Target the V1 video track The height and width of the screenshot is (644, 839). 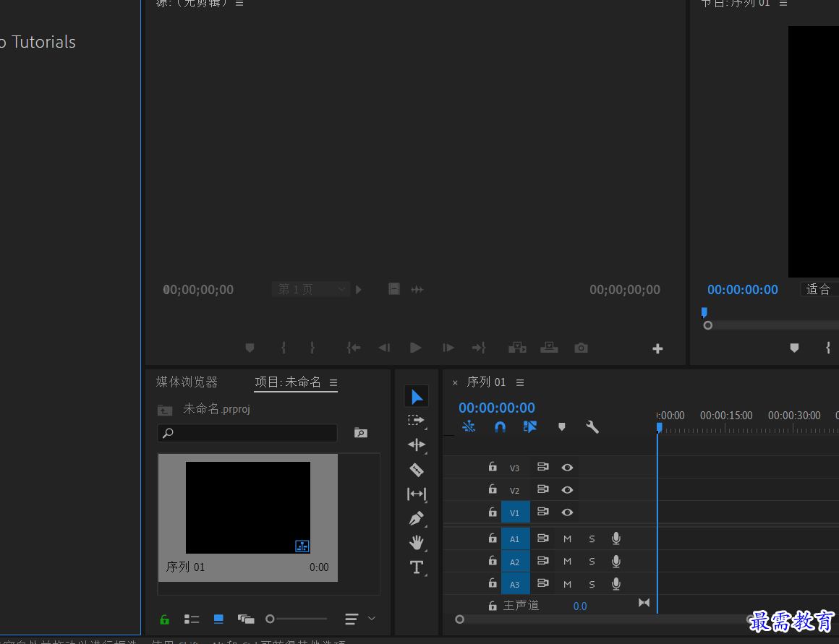tap(515, 512)
